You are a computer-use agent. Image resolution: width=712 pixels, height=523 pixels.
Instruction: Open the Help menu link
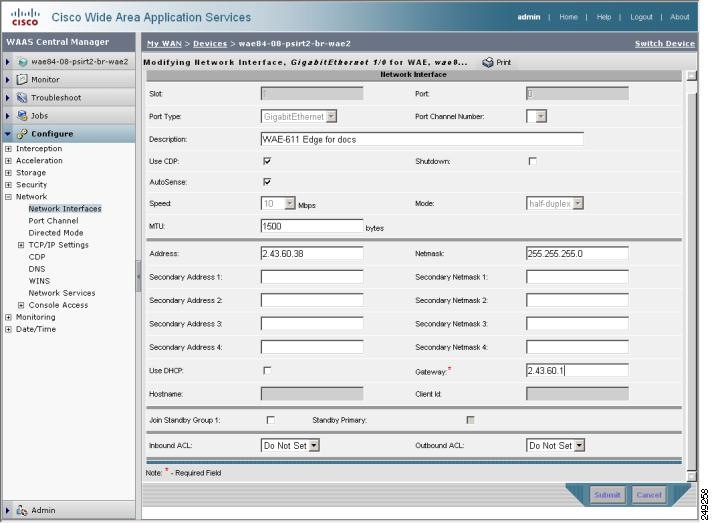603,17
